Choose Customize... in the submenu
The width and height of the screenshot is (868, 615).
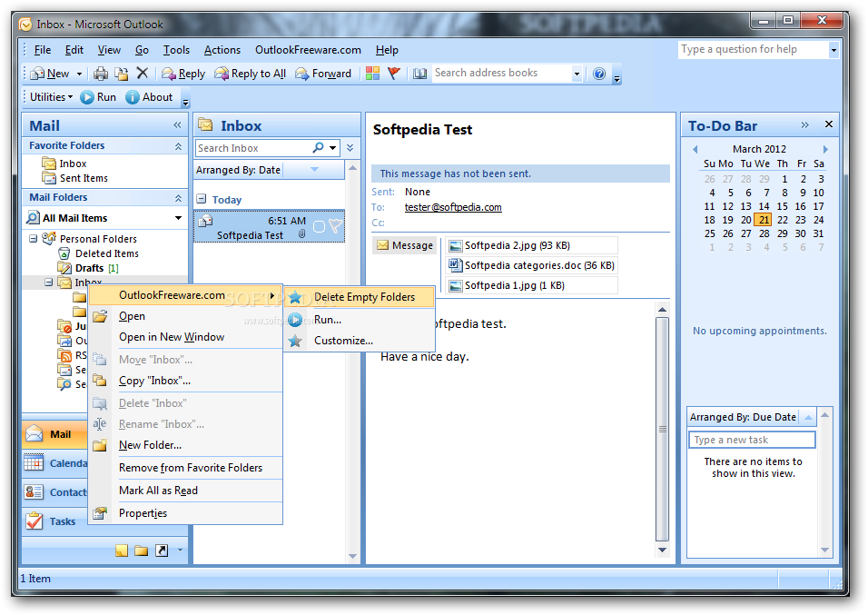(x=360, y=341)
